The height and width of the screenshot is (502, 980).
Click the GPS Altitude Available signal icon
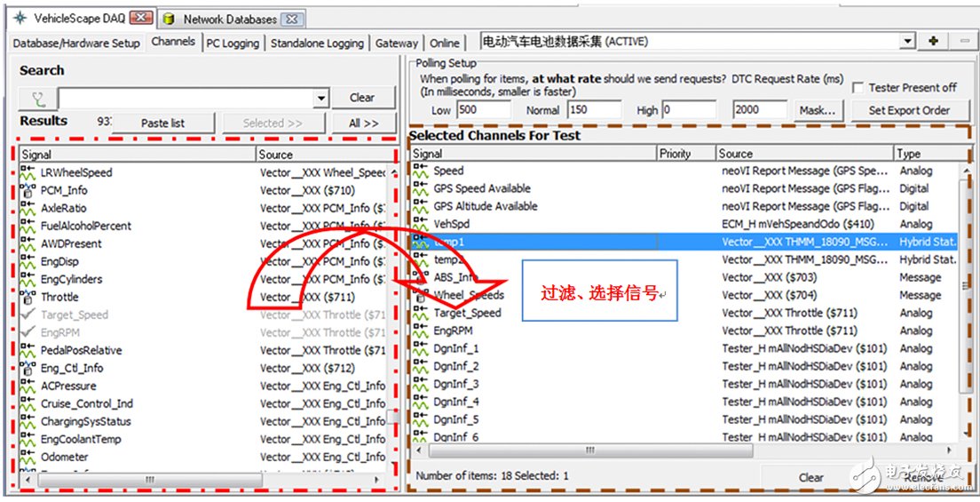[x=420, y=206]
